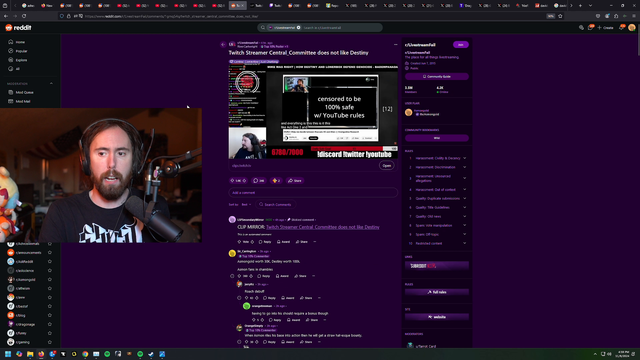Reload the page in Firefox
The width and height of the screenshot is (640, 360).
(24, 16)
